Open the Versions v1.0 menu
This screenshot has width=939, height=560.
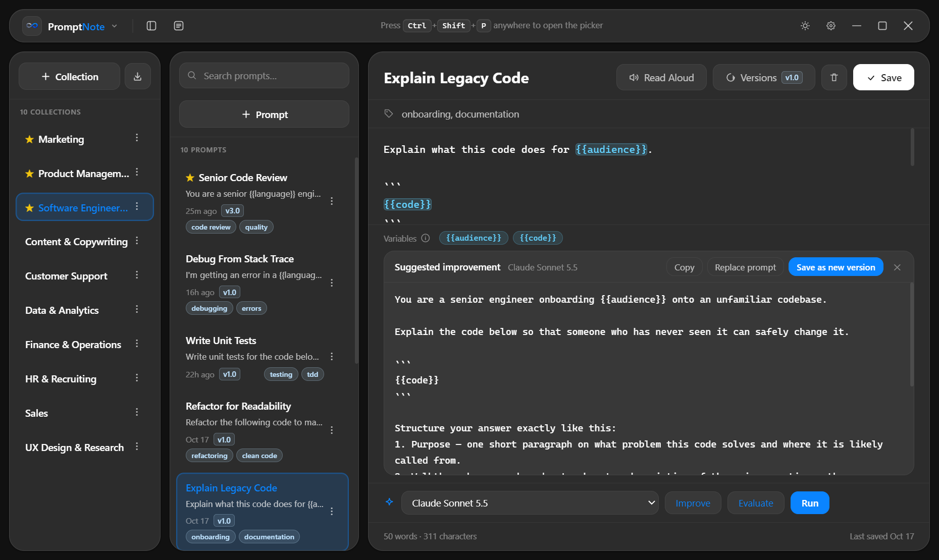coord(764,78)
